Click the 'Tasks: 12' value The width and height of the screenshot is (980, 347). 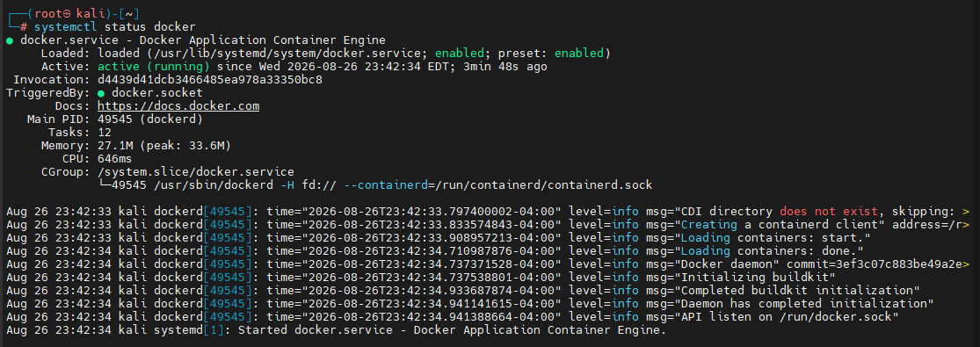(x=105, y=133)
